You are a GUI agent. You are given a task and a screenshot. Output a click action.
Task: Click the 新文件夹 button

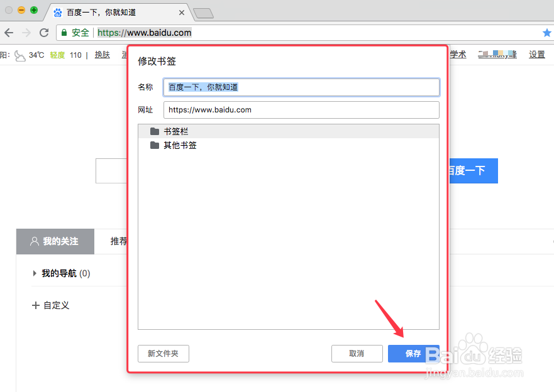pyautogui.click(x=163, y=354)
